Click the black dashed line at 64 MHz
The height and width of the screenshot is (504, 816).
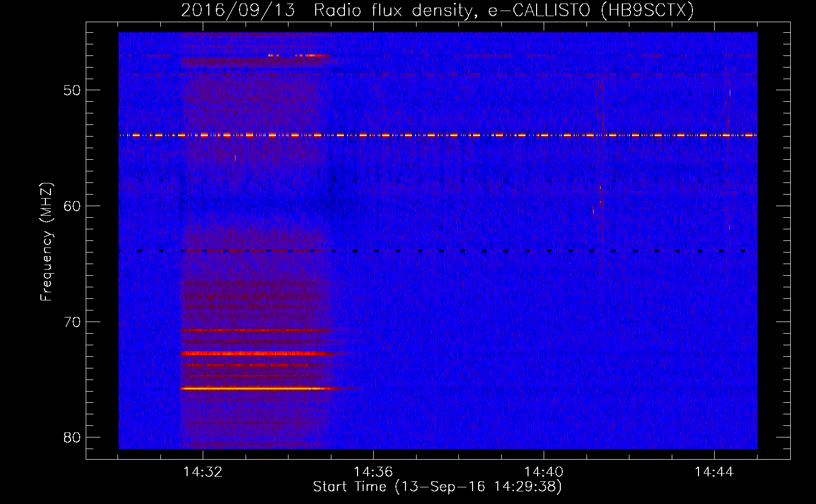click(x=438, y=250)
